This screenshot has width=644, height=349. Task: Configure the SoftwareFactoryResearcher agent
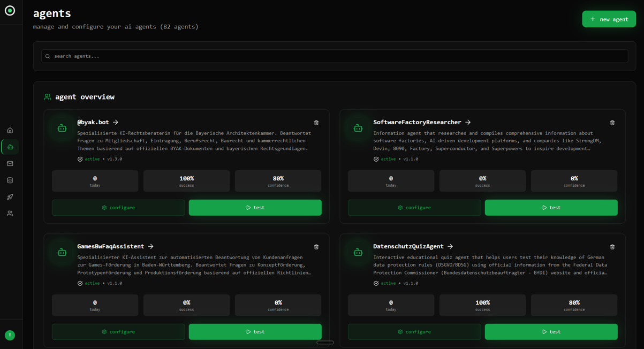point(414,208)
